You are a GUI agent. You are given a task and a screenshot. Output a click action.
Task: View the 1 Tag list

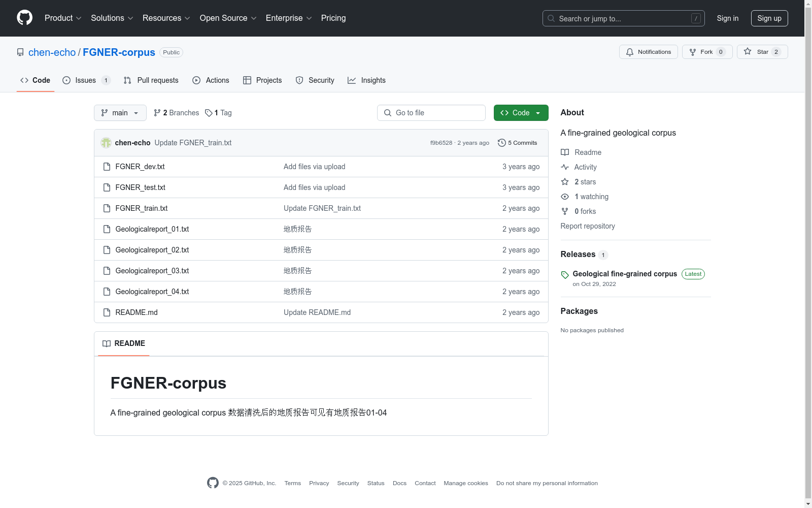pyautogui.click(x=218, y=113)
